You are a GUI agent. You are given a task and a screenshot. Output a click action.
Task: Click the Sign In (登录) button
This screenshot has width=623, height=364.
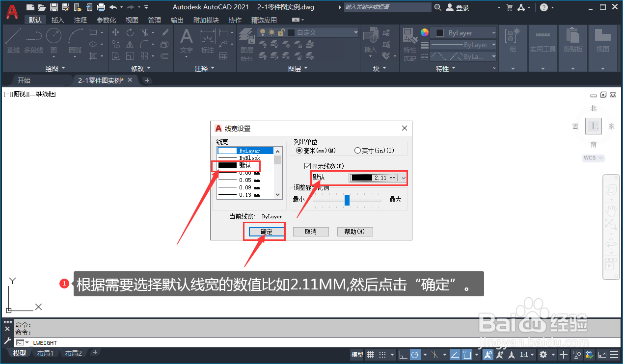tap(458, 7)
